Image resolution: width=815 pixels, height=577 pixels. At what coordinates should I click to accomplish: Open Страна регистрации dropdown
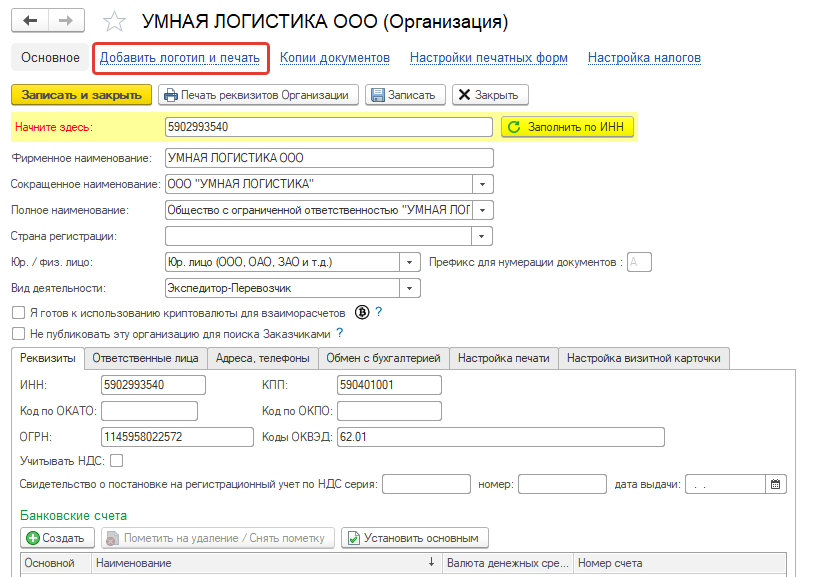(482, 236)
